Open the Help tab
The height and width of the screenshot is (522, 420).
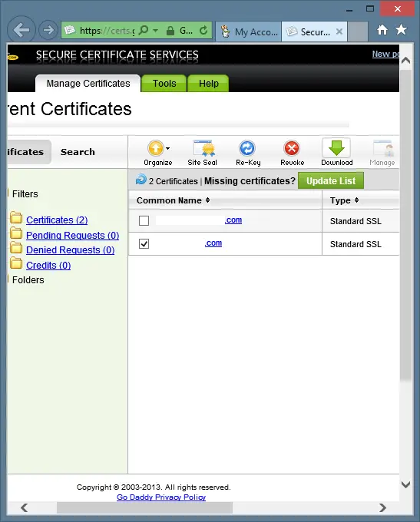tap(209, 83)
